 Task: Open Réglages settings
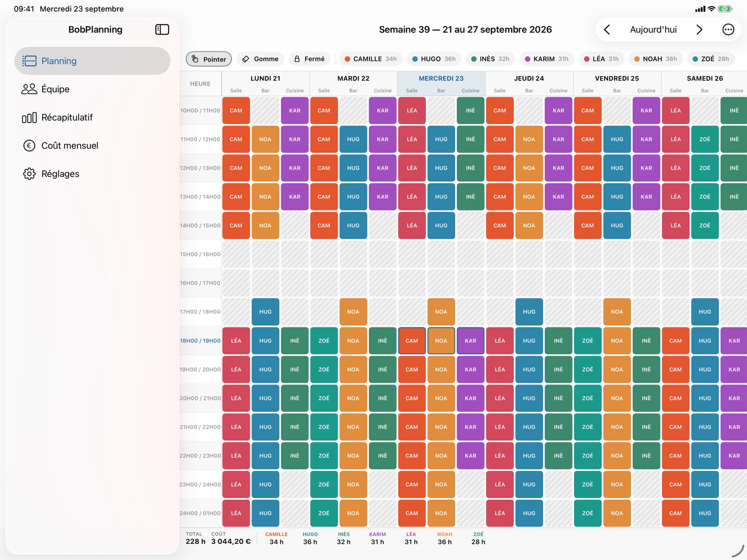(x=92, y=174)
